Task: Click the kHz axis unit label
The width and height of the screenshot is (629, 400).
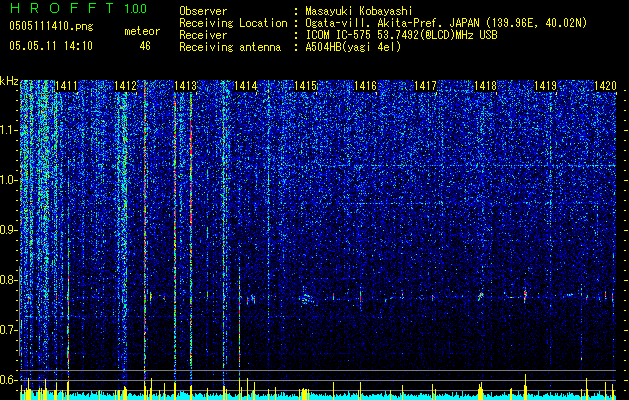Action: point(9,81)
